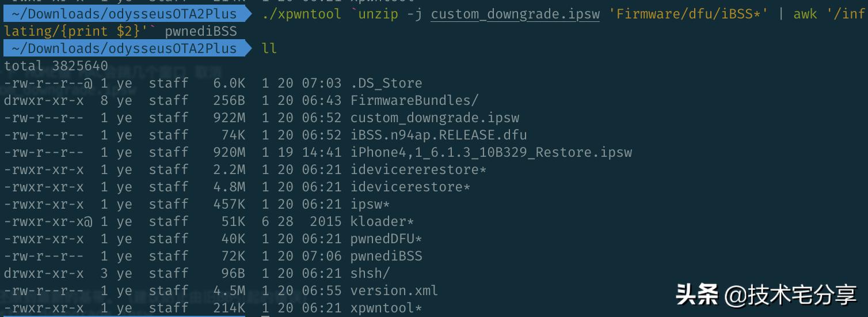Click the shsh/ directory in the listing
This screenshot has width=868, height=317.
(370, 273)
